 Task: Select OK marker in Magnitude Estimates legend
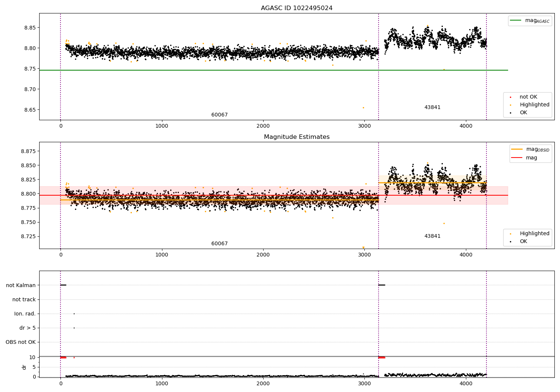tap(510, 242)
